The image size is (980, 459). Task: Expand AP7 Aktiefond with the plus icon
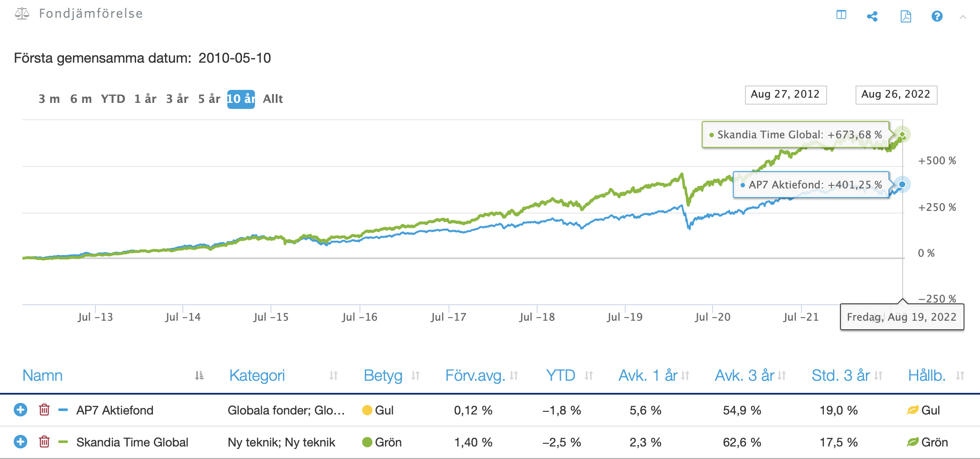20,409
